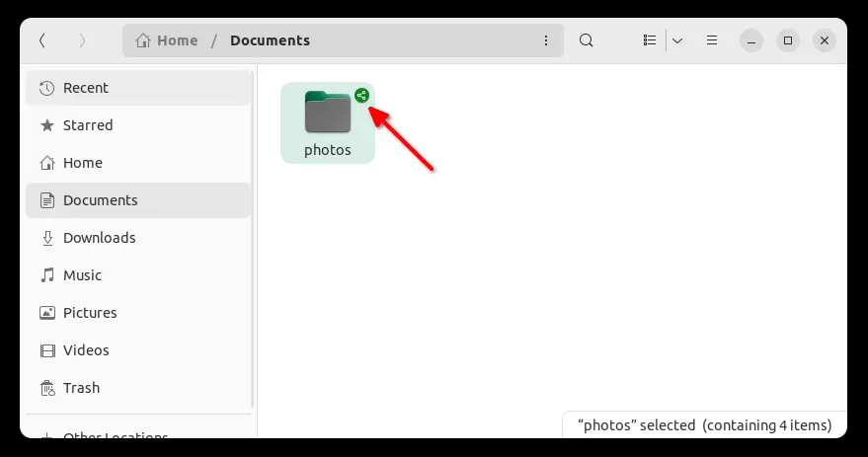Switch to list view using the icon
This screenshot has height=457, width=868.
650,40
